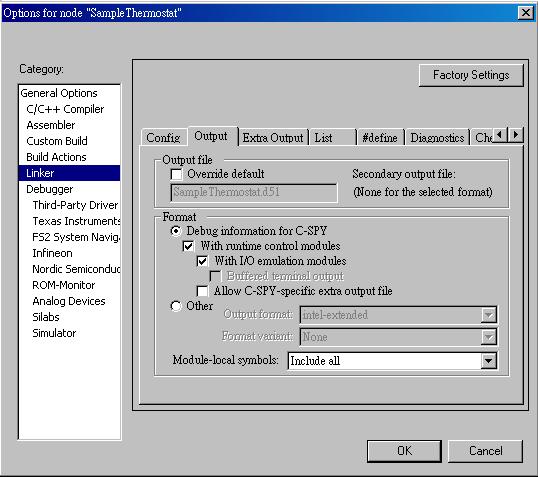Toggle Buffered terminal output checkbox
Screen dimensions: 538x477
point(215,276)
